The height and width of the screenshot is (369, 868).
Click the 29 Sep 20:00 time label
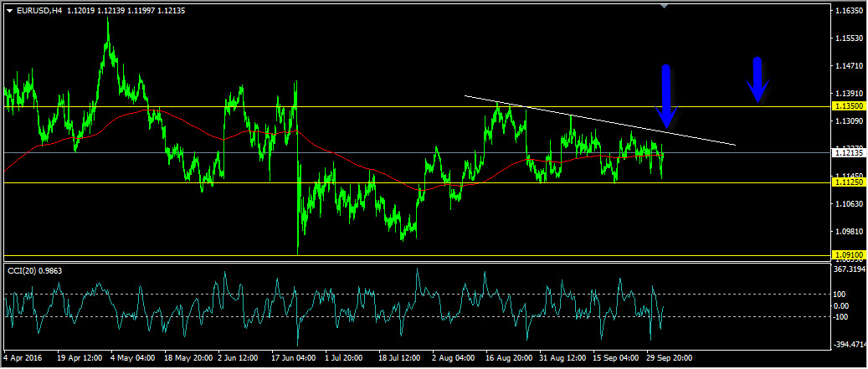[670, 358]
